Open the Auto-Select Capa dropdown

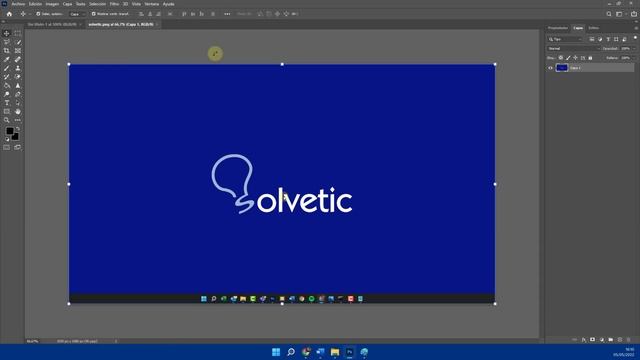click(x=77, y=14)
